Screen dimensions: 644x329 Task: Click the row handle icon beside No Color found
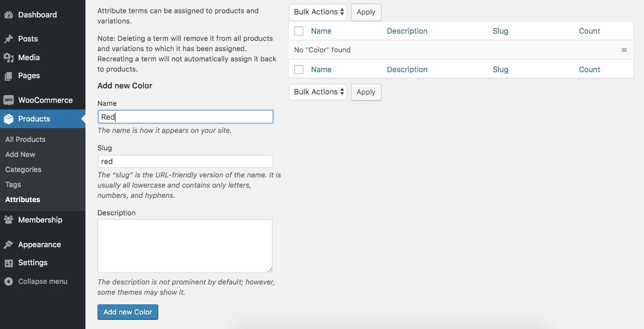624,50
